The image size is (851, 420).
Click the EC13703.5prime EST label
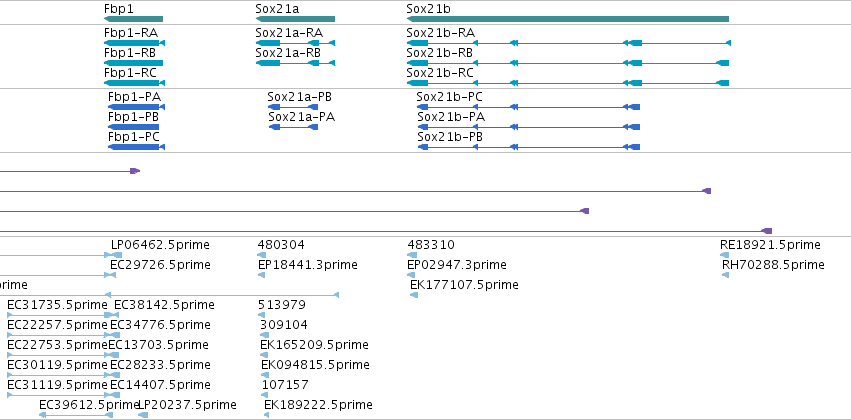click(x=158, y=345)
